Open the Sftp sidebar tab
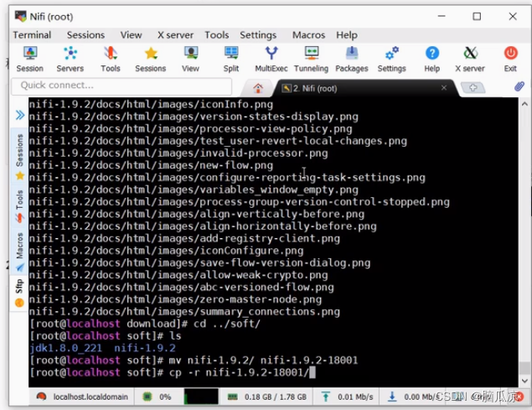This screenshot has width=532, height=410. click(19, 293)
